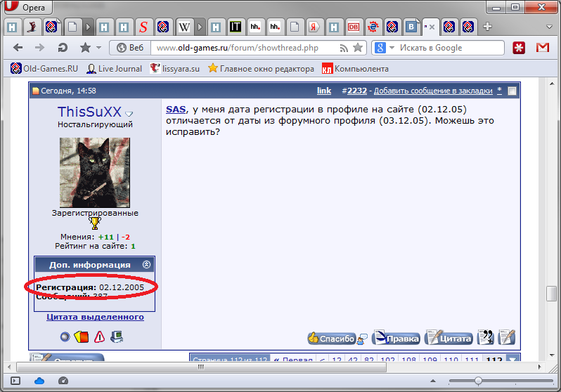
Task: Click the RSS feed icon in the address bar
Action: tap(344, 48)
